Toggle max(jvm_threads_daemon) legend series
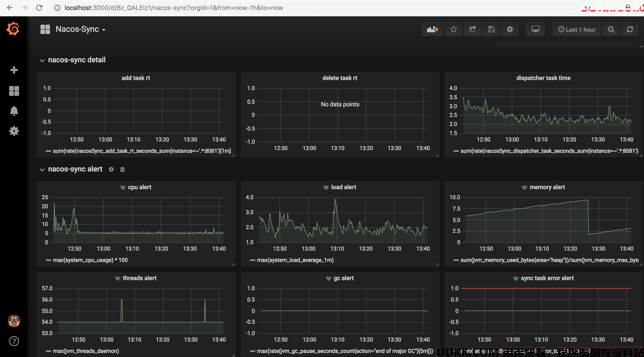Screen dimensions: 644x357 pos(86,351)
